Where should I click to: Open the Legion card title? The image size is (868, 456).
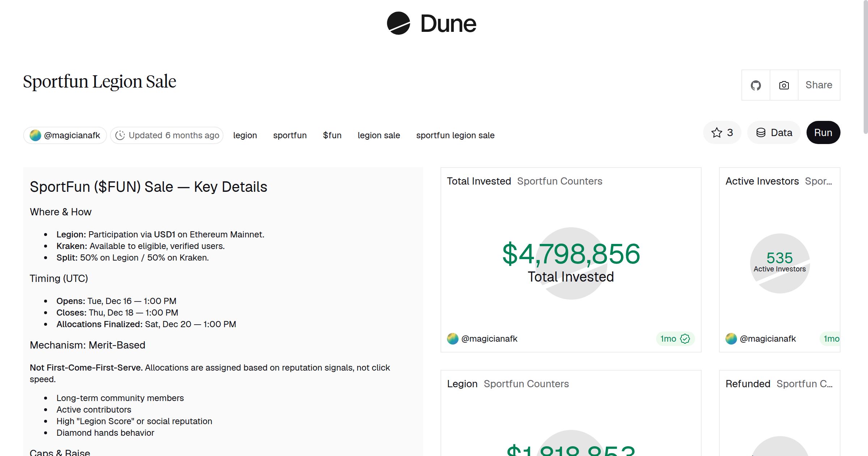(462, 384)
